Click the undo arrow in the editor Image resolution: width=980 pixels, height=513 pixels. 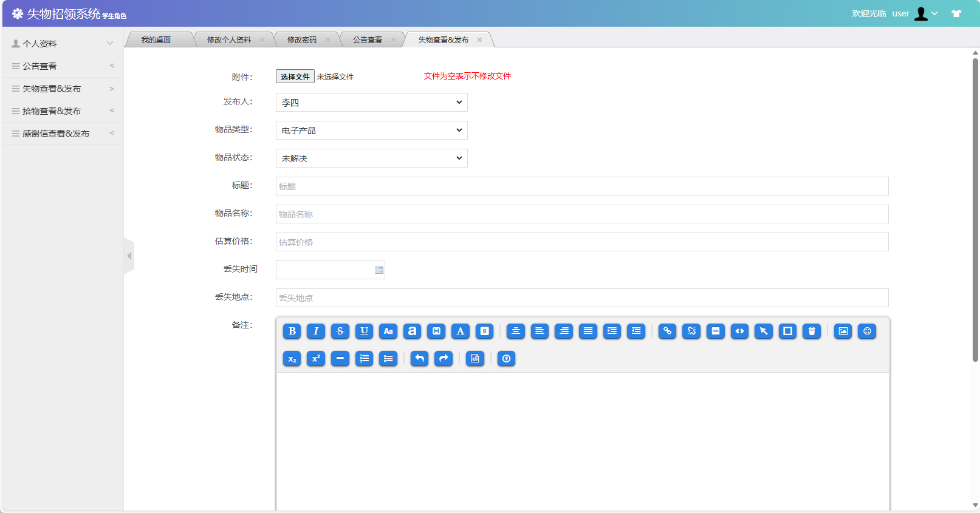[419, 359]
